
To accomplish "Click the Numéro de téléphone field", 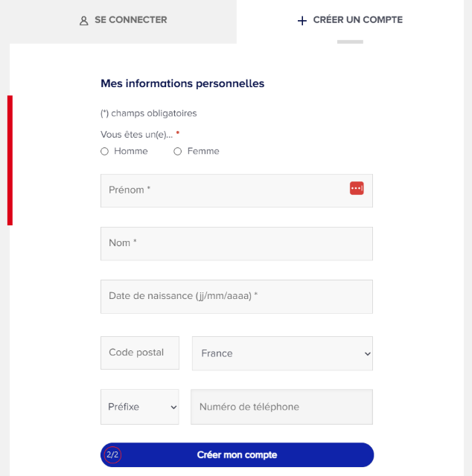I will (281, 407).
